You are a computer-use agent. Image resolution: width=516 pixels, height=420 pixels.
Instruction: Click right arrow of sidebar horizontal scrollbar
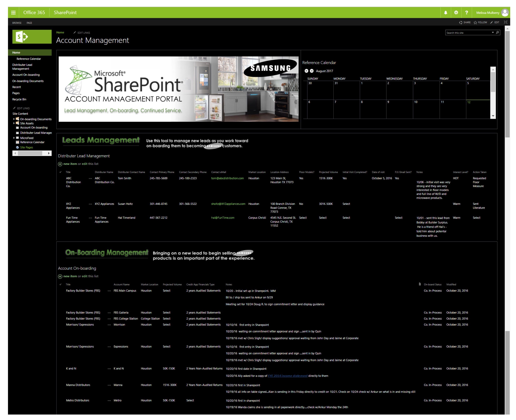point(49,153)
